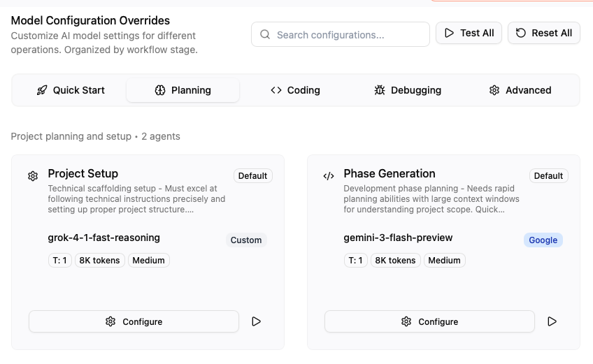Click the Reset All button
This screenshot has width=593, height=364.
(543, 33)
